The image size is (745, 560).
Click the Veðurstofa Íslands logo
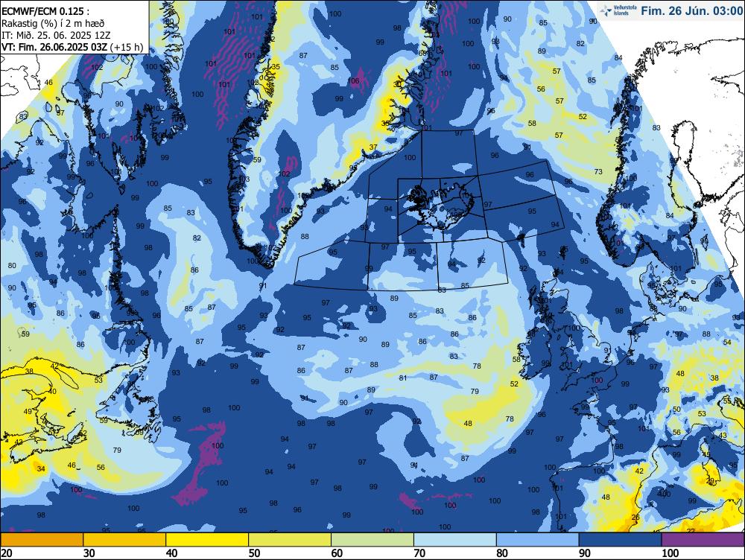(617, 11)
